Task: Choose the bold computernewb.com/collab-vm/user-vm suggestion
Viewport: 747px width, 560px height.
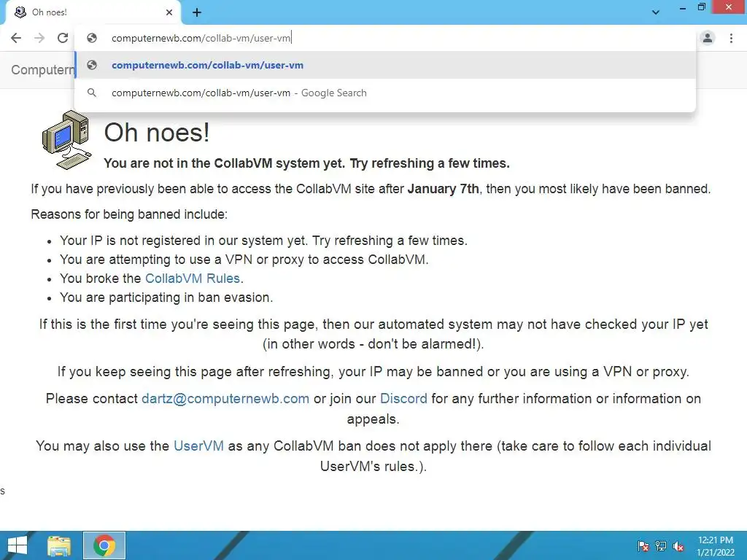Action: click(x=385, y=65)
